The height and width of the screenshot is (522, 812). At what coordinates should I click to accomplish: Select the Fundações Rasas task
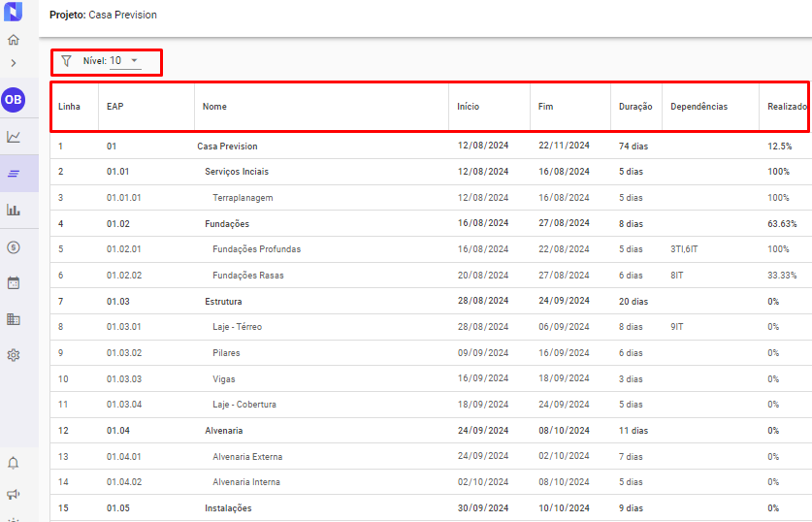(248, 275)
